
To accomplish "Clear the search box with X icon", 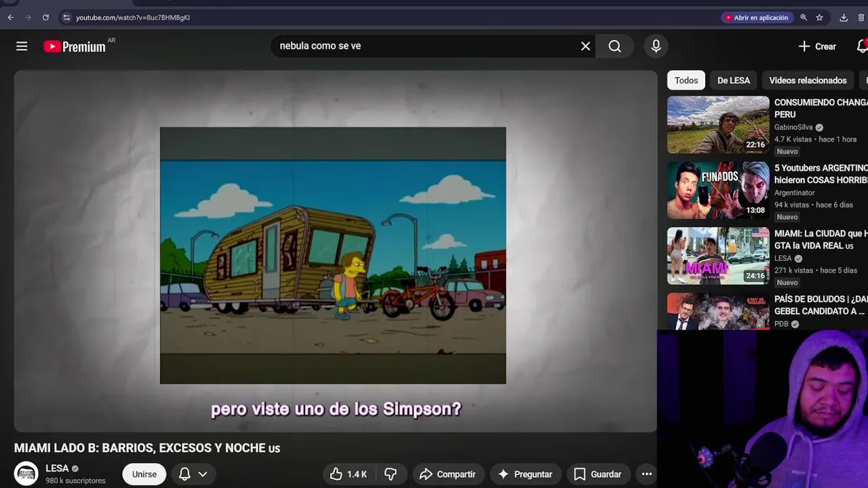I will click(585, 46).
